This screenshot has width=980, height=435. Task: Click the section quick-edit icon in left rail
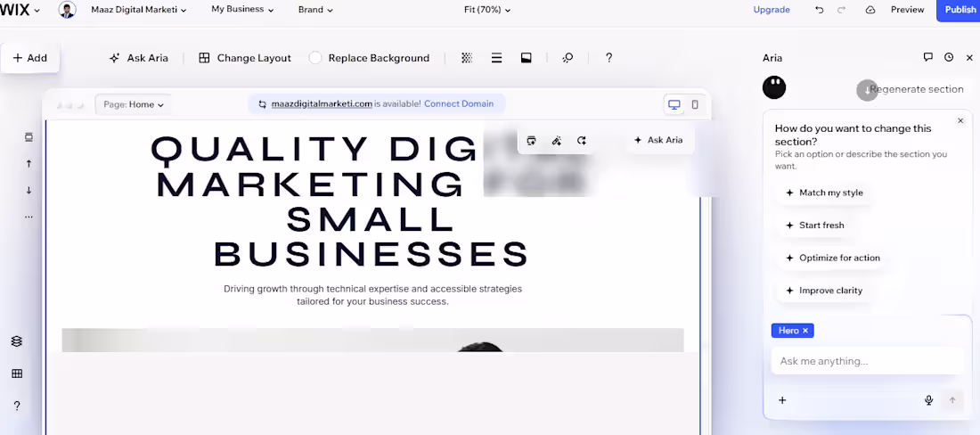pyautogui.click(x=29, y=137)
